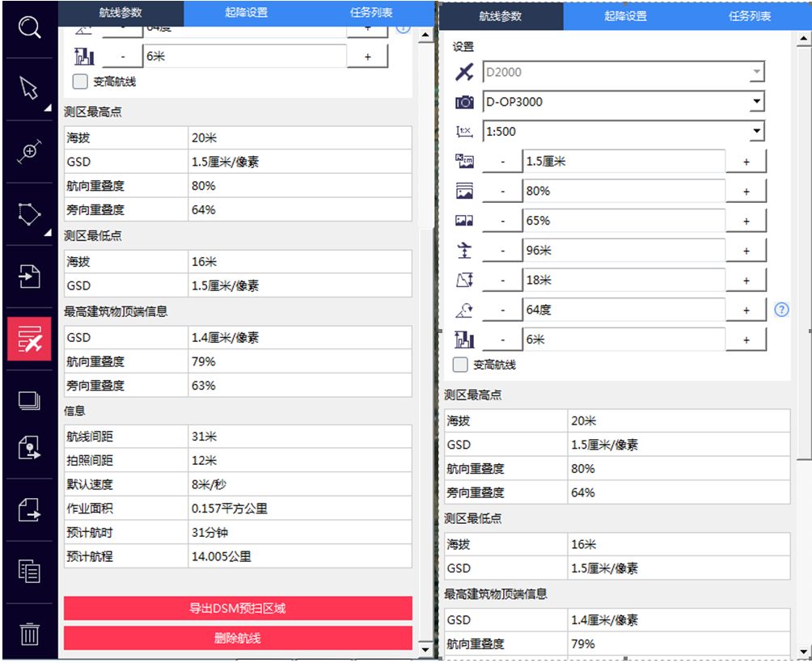This screenshot has height=663, width=812.
Task: Switch to 起降设置 tab in right panel
Action: click(625, 16)
